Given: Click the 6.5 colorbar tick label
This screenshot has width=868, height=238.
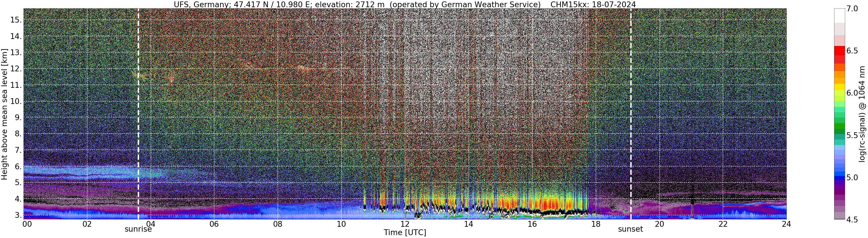Looking at the screenshot, I should 852,51.
